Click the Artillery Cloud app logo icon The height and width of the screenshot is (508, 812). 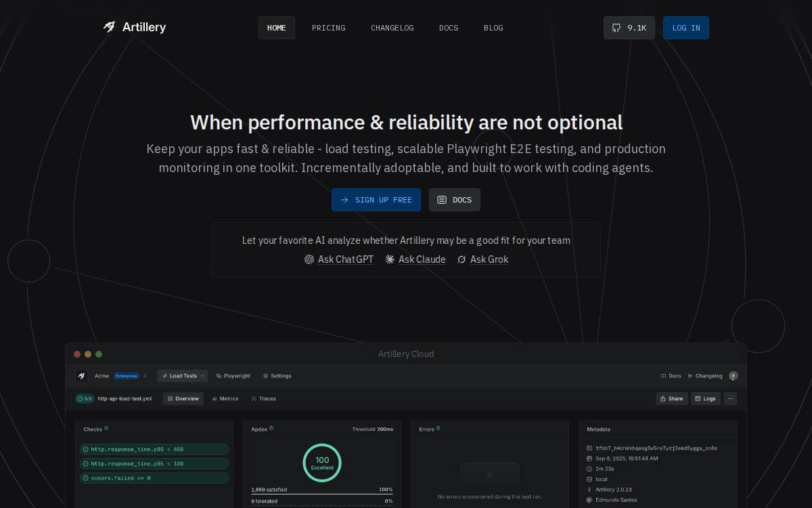81,376
